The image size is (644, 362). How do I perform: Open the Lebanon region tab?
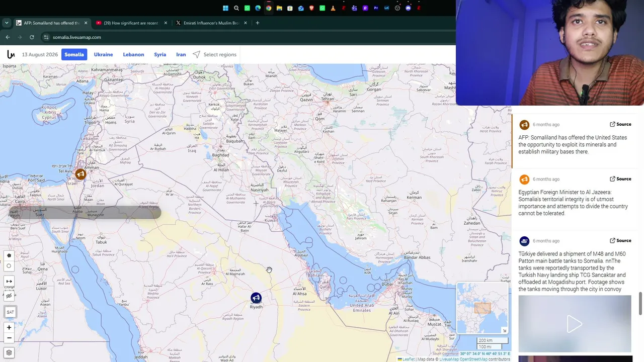133,54
